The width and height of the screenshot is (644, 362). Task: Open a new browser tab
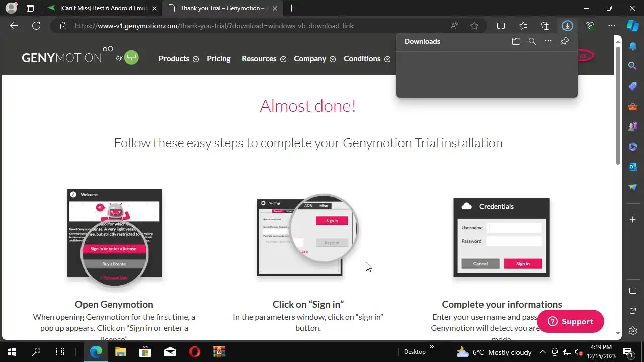coord(292,8)
